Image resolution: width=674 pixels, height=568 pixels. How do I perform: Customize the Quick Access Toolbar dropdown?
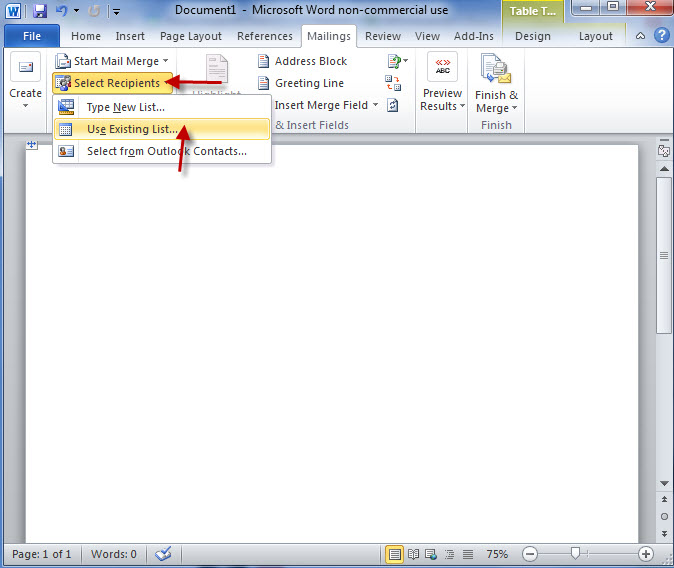(x=116, y=12)
